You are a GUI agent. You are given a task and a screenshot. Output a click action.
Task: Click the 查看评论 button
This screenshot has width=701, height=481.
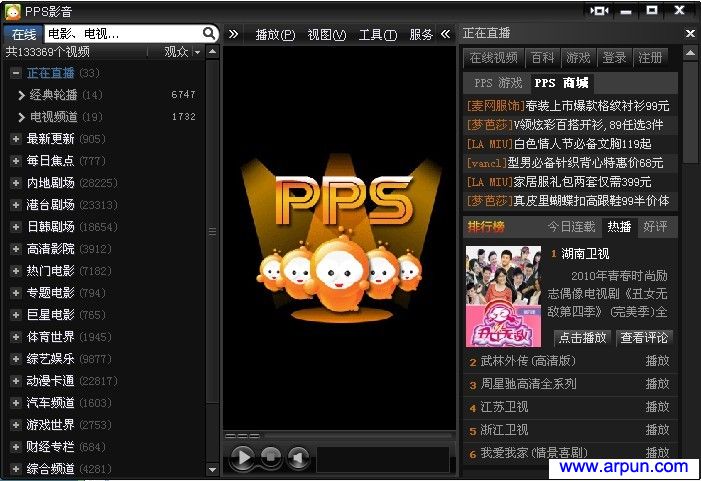[644, 338]
